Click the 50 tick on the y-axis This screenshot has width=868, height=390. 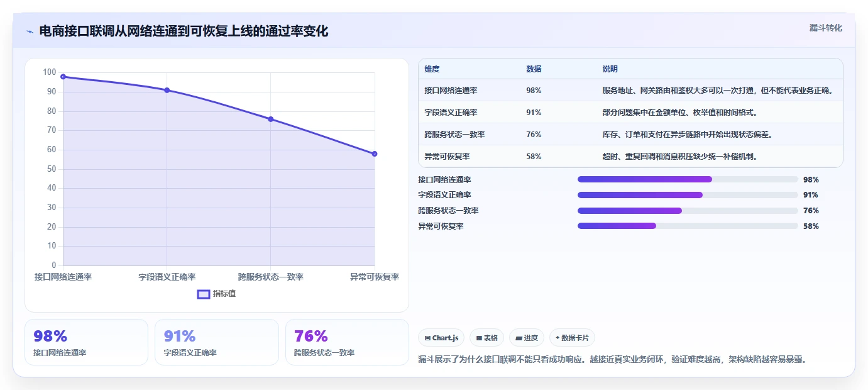click(52, 169)
